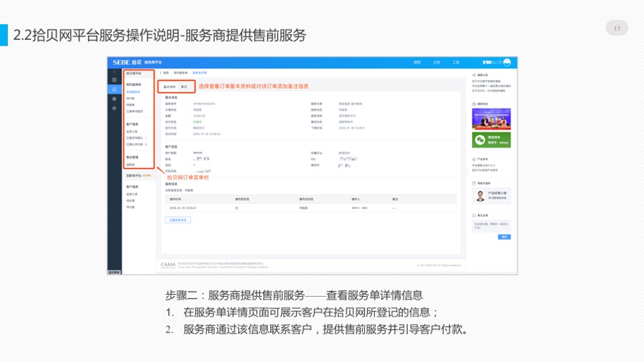
Task: Click the 2018-01-16 operation time table cell
Action: [182, 208]
